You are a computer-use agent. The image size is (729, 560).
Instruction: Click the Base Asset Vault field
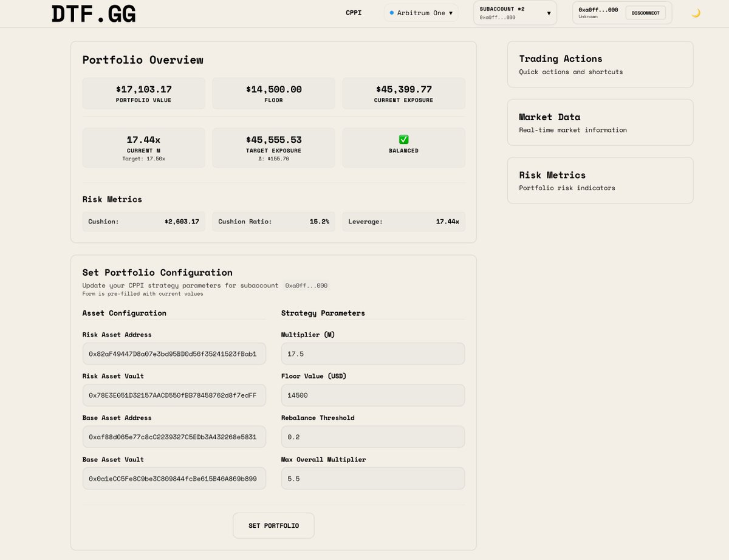174,479
